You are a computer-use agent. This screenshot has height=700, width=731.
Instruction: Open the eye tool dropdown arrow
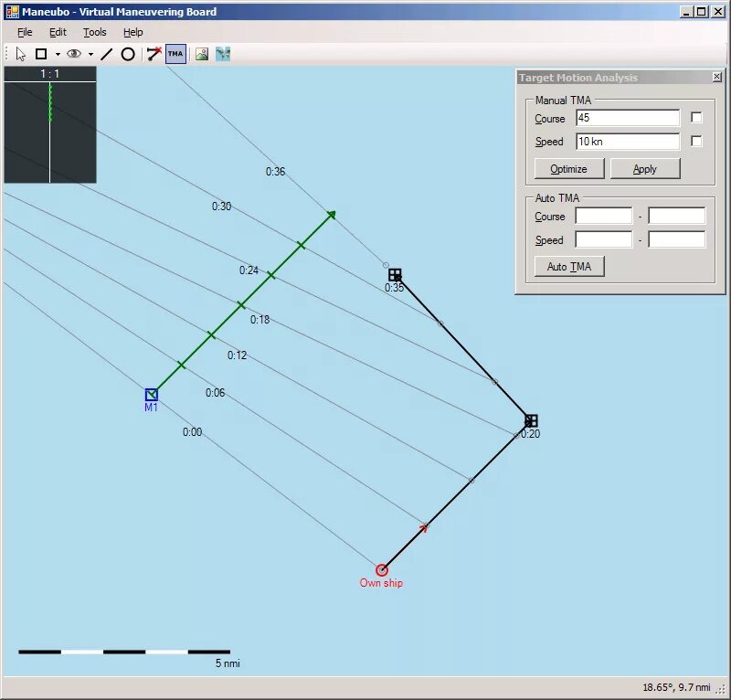tap(90, 54)
